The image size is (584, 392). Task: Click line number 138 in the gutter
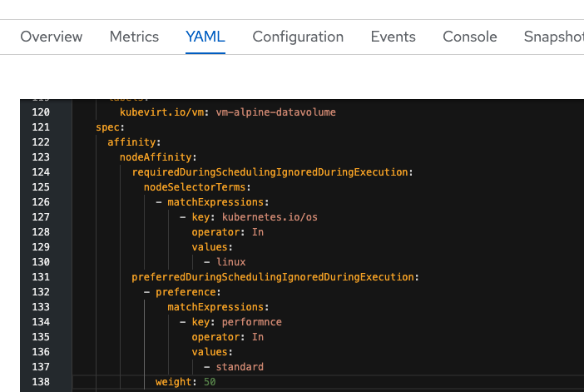[40, 382]
